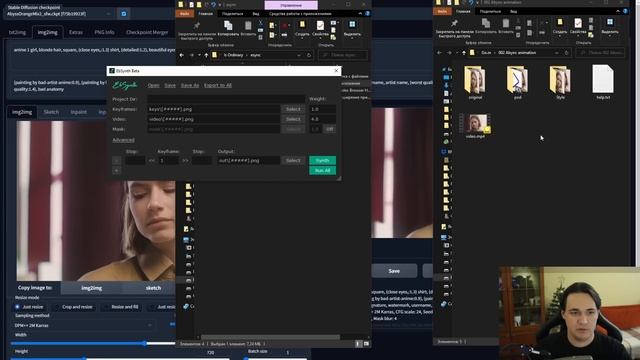The image size is (640, 360).
Task: Select the Resize and fill radio option
Action: [x=121, y=307]
